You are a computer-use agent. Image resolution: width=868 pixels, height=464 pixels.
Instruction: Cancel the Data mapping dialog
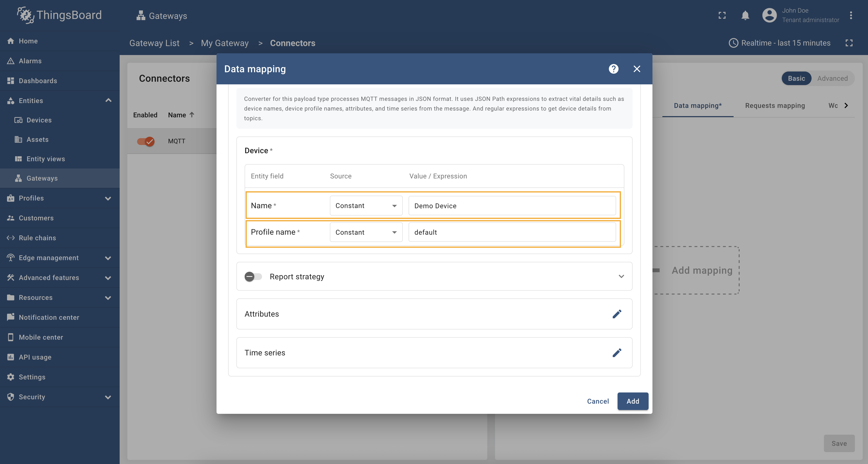coord(598,401)
